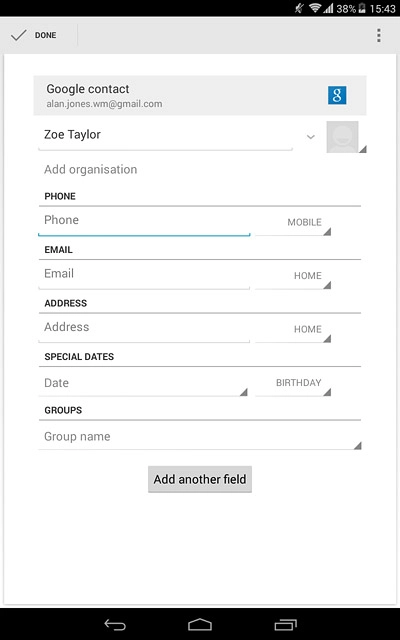Tap the battery icon in status bar
This screenshot has width=400, height=640.
(362, 8)
